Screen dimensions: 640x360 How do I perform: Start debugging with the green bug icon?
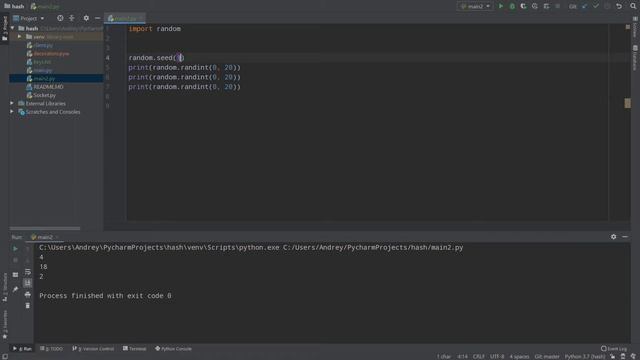click(x=512, y=6)
